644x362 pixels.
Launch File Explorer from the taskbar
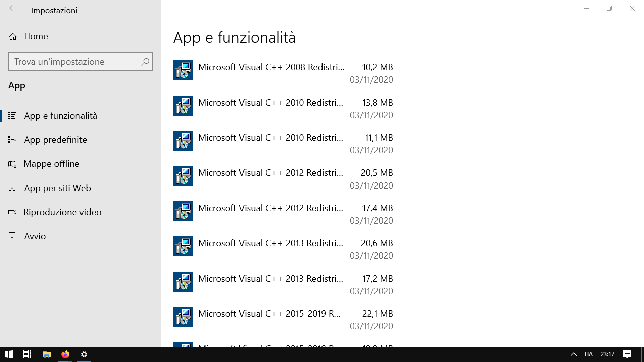46,354
